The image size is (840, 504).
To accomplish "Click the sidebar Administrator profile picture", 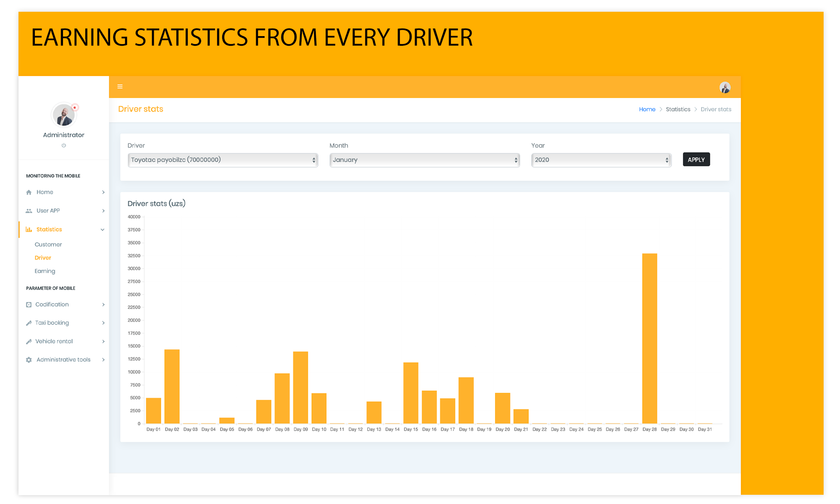I will coord(63,115).
